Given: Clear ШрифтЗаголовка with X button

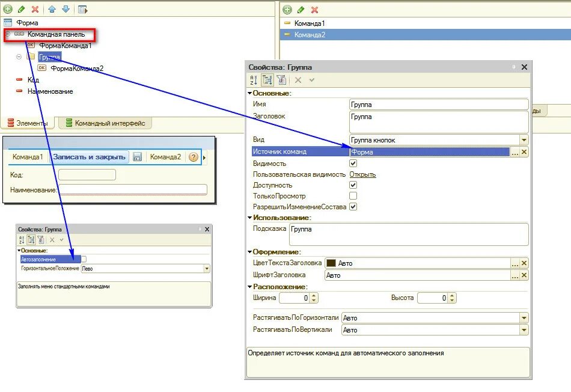Looking at the screenshot, I should pyautogui.click(x=524, y=275).
